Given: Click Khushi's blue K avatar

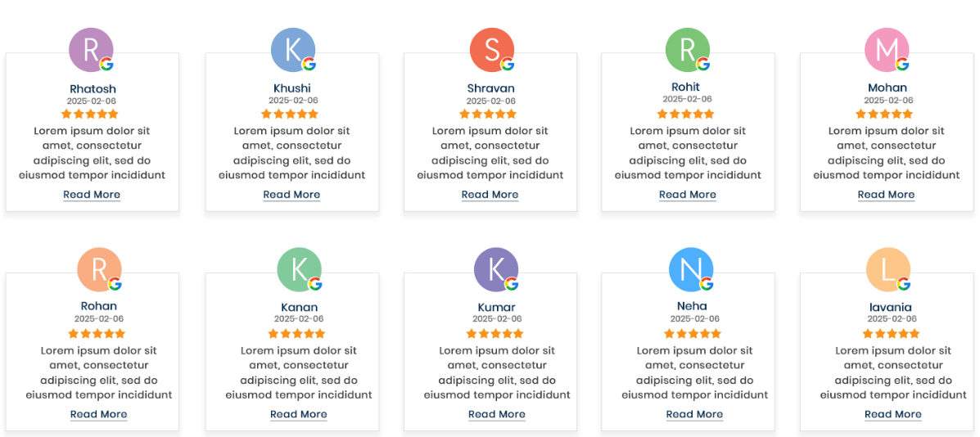Looking at the screenshot, I should click(x=292, y=49).
